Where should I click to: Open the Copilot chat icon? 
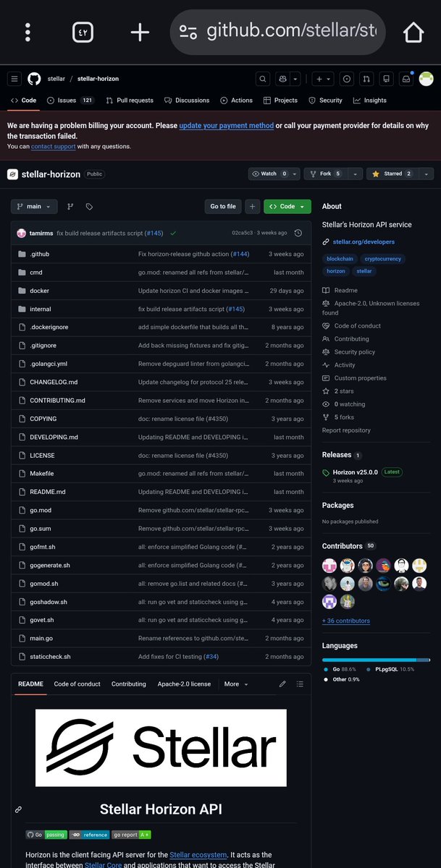pos(283,79)
